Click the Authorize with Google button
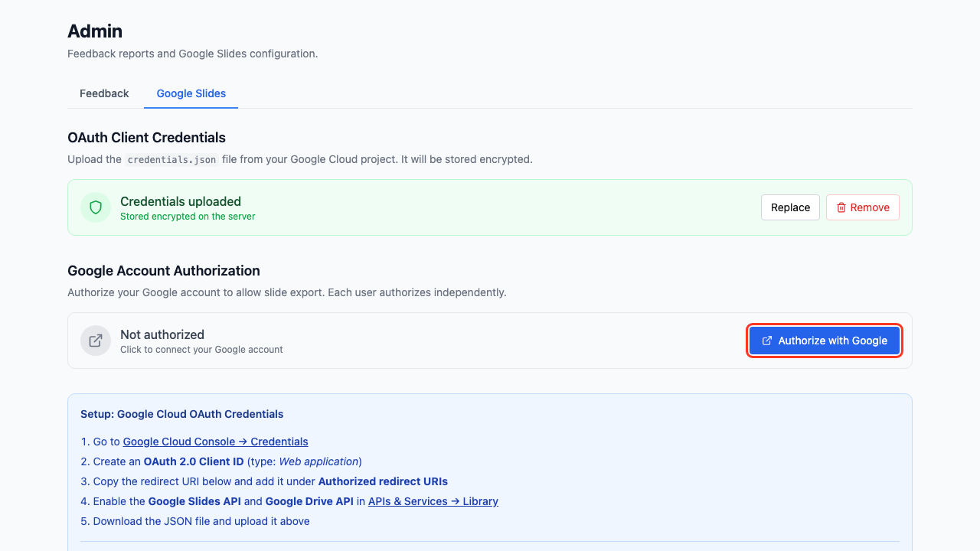Viewport: 980px width, 551px height. coord(825,341)
